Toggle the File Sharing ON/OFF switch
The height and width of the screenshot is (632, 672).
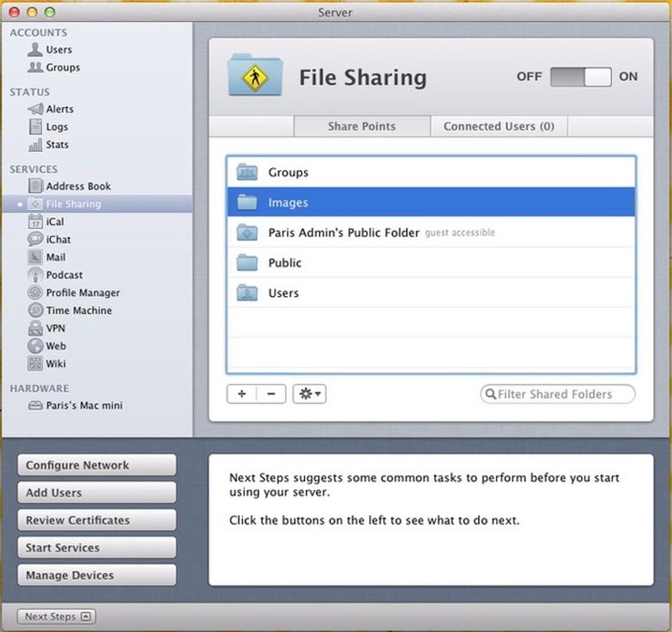pyautogui.click(x=580, y=77)
